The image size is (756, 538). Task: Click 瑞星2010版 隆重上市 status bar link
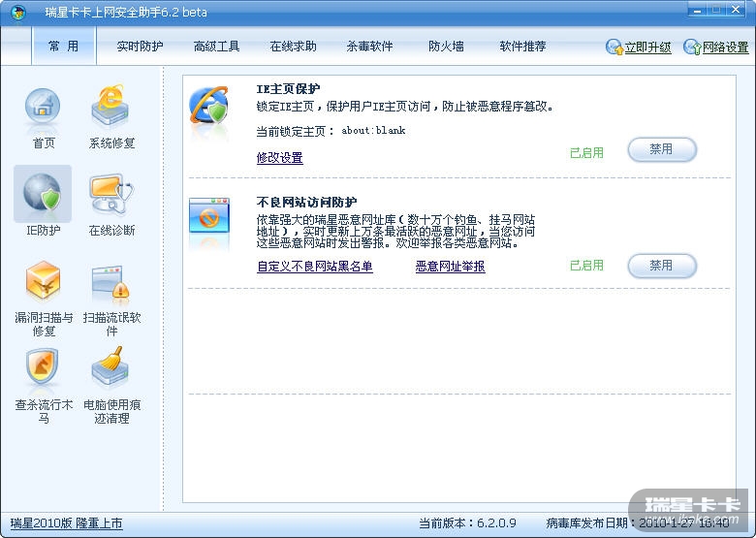click(67, 523)
